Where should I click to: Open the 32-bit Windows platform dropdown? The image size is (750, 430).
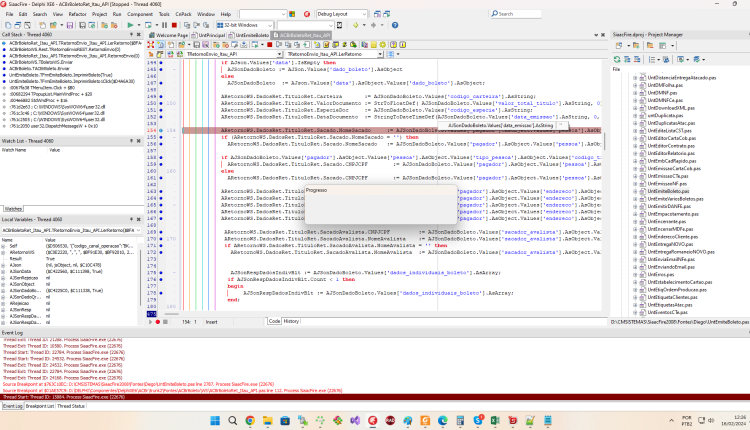[244, 25]
